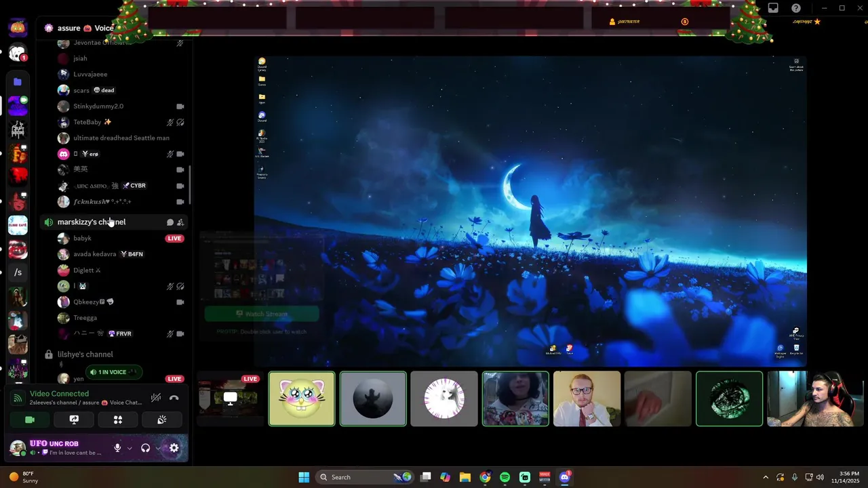
Task: Open Spotify from the taskbar
Action: click(x=505, y=477)
